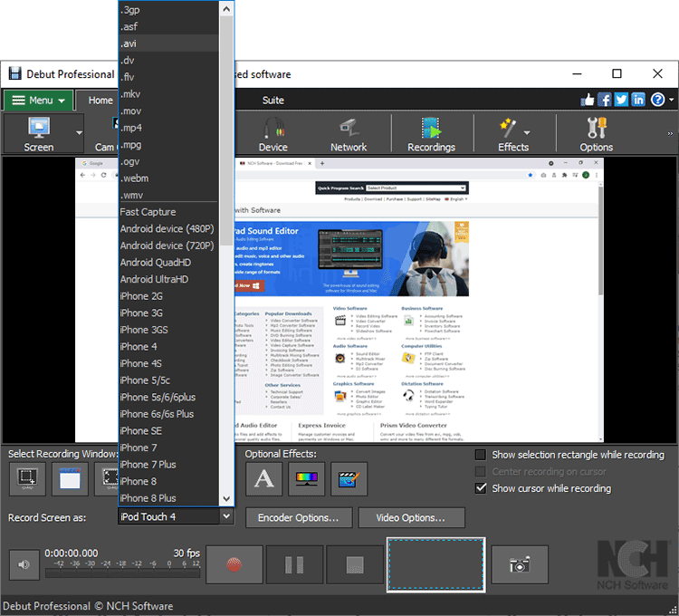Image resolution: width=679 pixels, height=616 pixels.
Task: Open the Twitter share icon
Action: coord(621,100)
